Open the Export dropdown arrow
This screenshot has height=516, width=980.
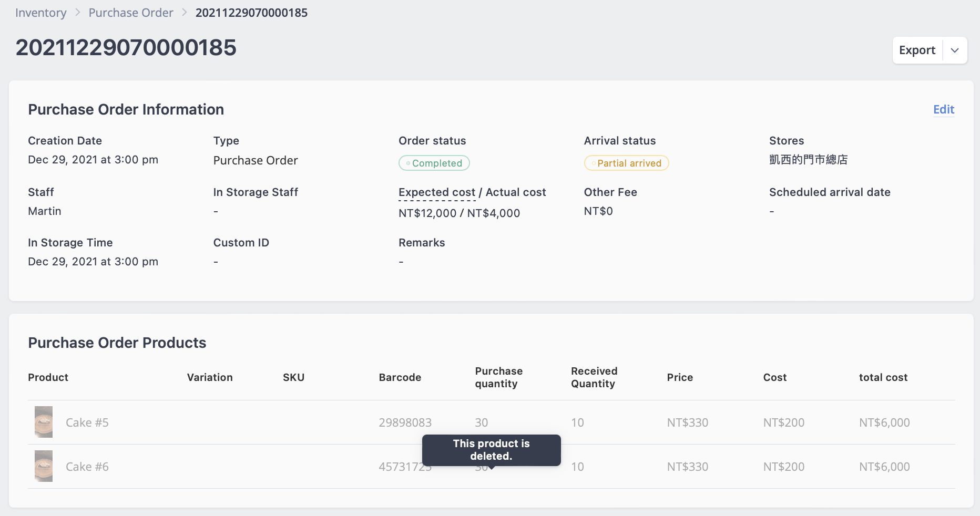click(955, 50)
